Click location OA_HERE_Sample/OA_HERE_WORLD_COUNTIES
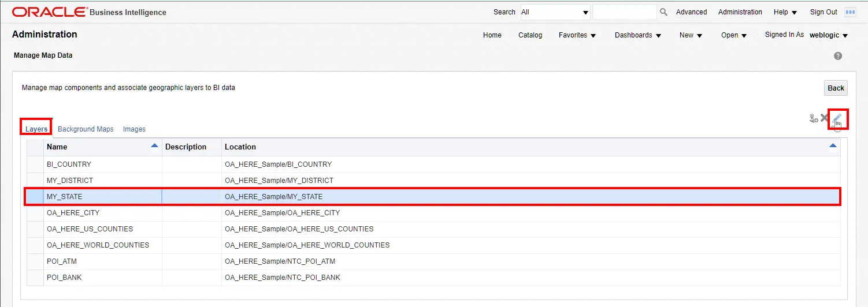Image resolution: width=868 pixels, height=307 pixels. pos(307,245)
